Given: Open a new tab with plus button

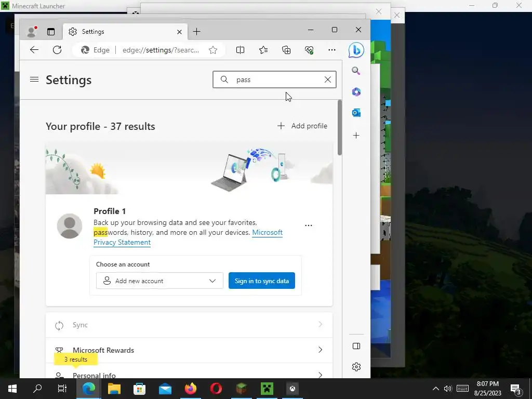Looking at the screenshot, I should pyautogui.click(x=196, y=32).
